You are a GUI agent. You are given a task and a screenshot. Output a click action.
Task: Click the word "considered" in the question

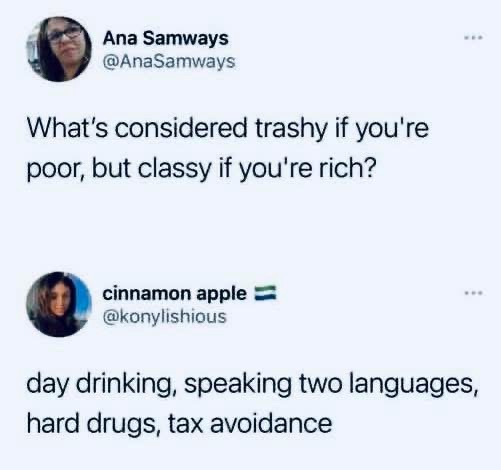pyautogui.click(x=181, y=128)
